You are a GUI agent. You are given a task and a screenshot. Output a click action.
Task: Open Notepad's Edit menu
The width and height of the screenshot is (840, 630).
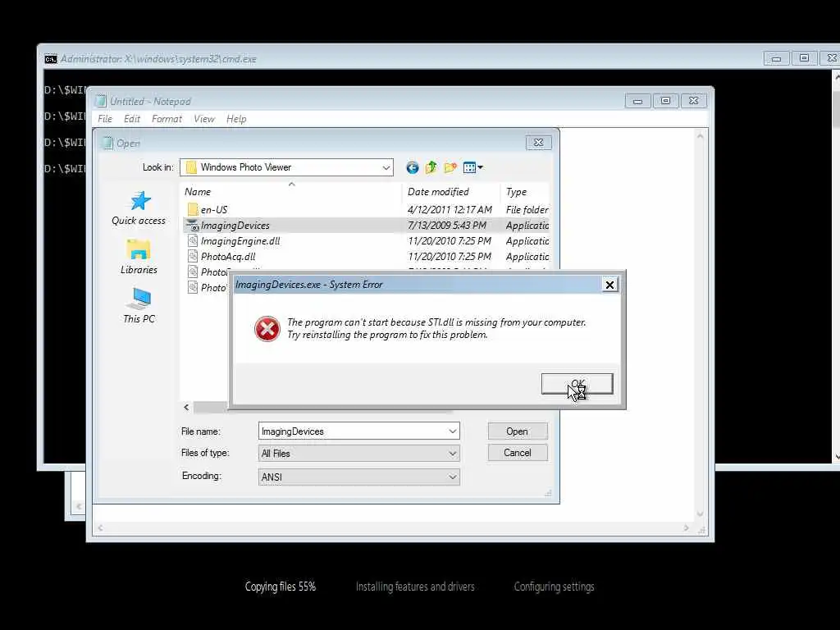coord(132,119)
